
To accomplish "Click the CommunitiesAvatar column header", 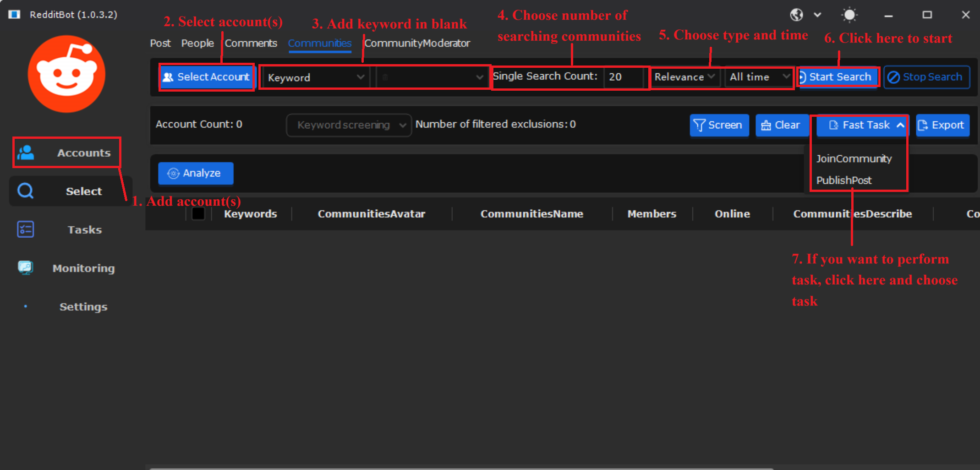I will [372, 214].
